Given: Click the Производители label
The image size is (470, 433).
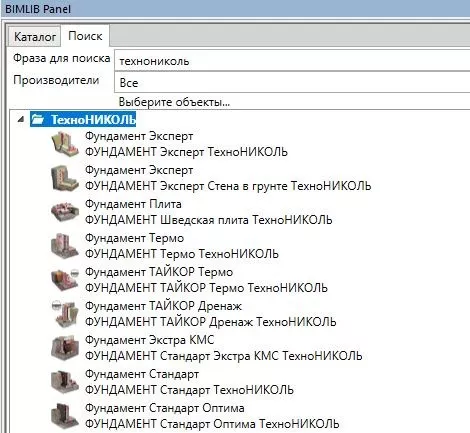Looking at the screenshot, I should [56, 80].
